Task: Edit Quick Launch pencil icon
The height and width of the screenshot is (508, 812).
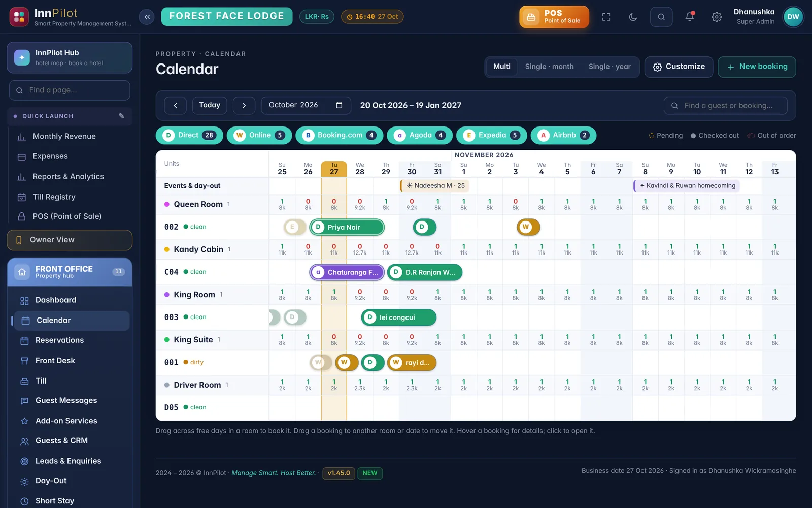Action: [x=121, y=116]
